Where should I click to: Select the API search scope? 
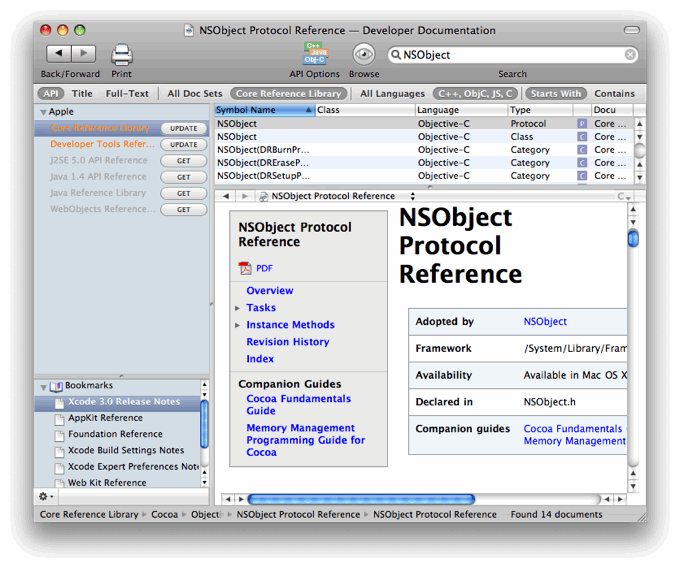(x=51, y=94)
